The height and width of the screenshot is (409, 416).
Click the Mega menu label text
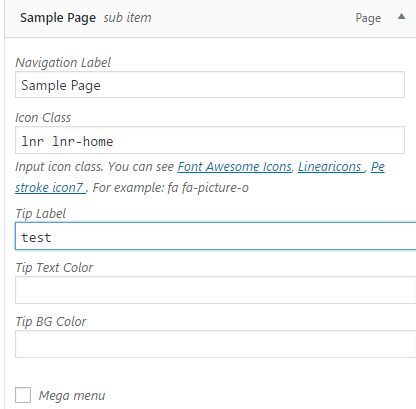[72, 396]
